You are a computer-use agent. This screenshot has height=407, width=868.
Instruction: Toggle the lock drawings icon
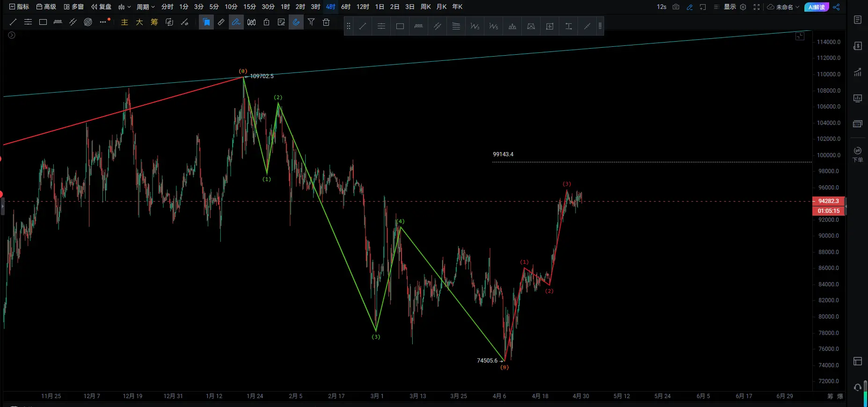tap(266, 22)
